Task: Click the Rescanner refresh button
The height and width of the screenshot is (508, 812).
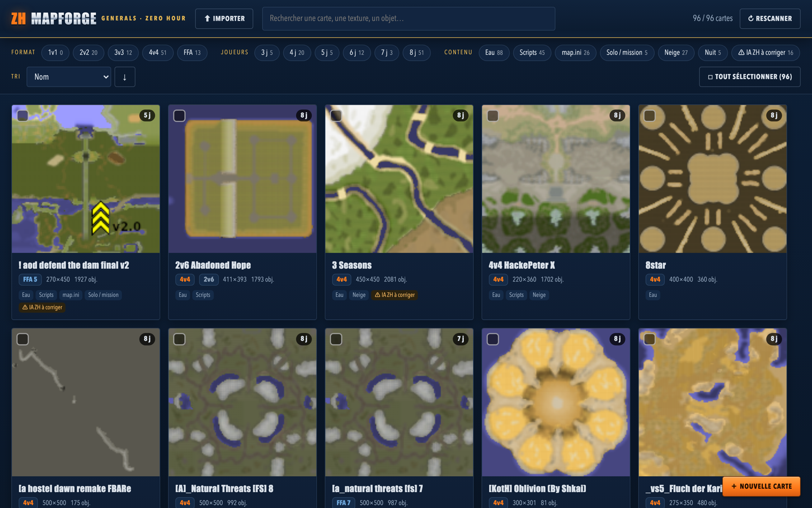Action: click(x=770, y=18)
